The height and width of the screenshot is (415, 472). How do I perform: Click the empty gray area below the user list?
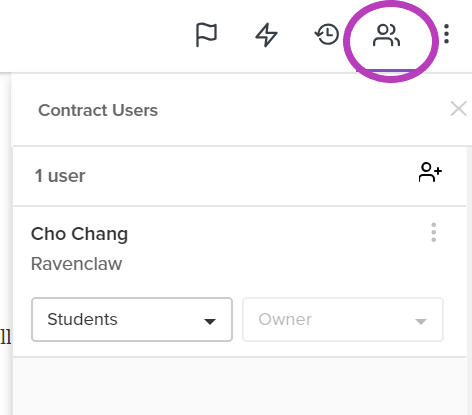click(x=239, y=386)
